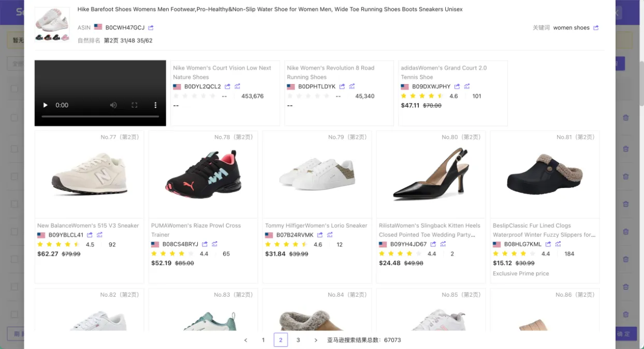Show trend chart for adidas Grand Court
Image resolution: width=644 pixels, height=349 pixels.
click(x=466, y=86)
